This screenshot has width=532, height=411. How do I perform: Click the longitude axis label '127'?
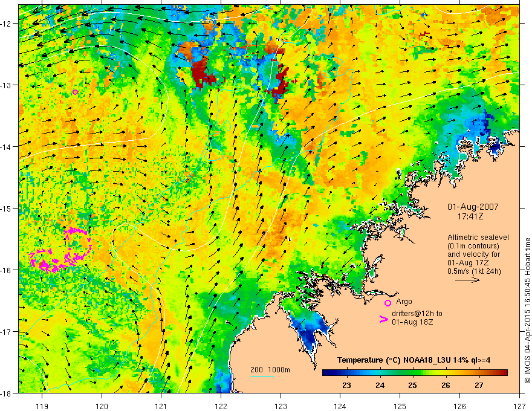[x=519, y=406]
